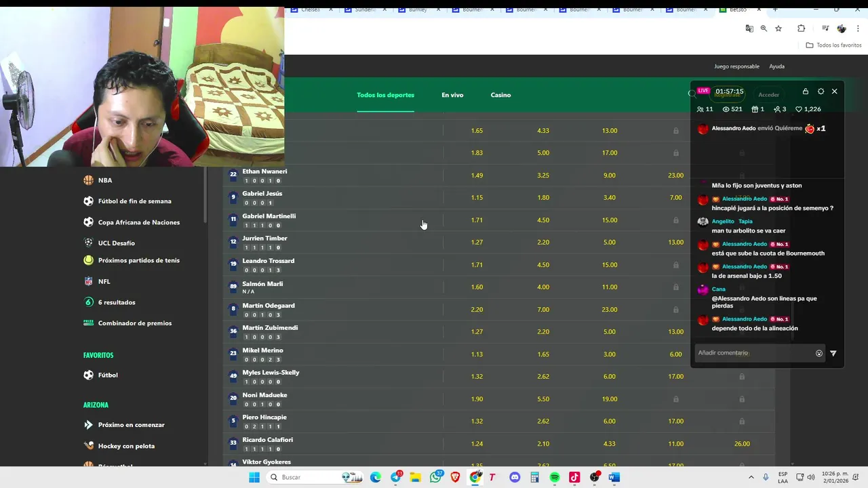Send comment with the paper plane icon

tap(833, 353)
